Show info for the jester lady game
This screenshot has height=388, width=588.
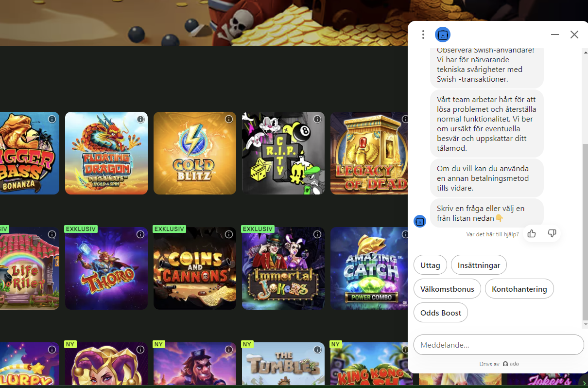140,350
